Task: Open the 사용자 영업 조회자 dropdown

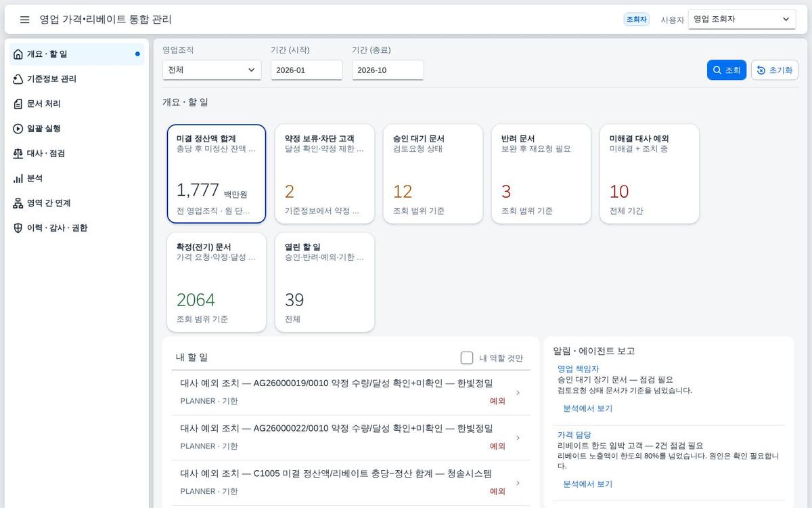Action: [742, 19]
